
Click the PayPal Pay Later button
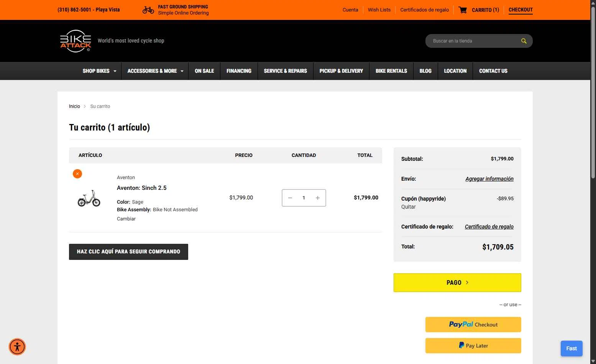tap(473, 346)
